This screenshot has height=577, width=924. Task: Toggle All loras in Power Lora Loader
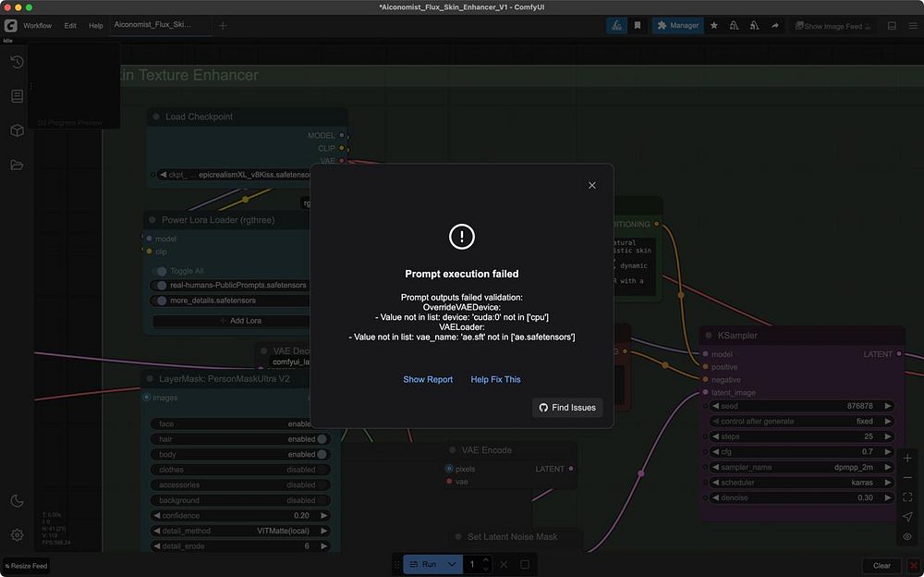click(161, 271)
